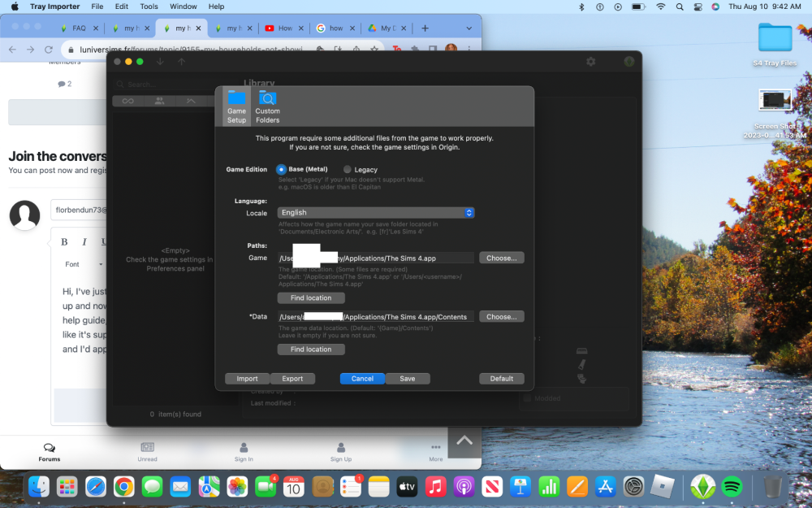Screen dimensions: 812x508
Task: Open the S4 Tray Files desktop folder
Action: pyautogui.click(x=775, y=45)
